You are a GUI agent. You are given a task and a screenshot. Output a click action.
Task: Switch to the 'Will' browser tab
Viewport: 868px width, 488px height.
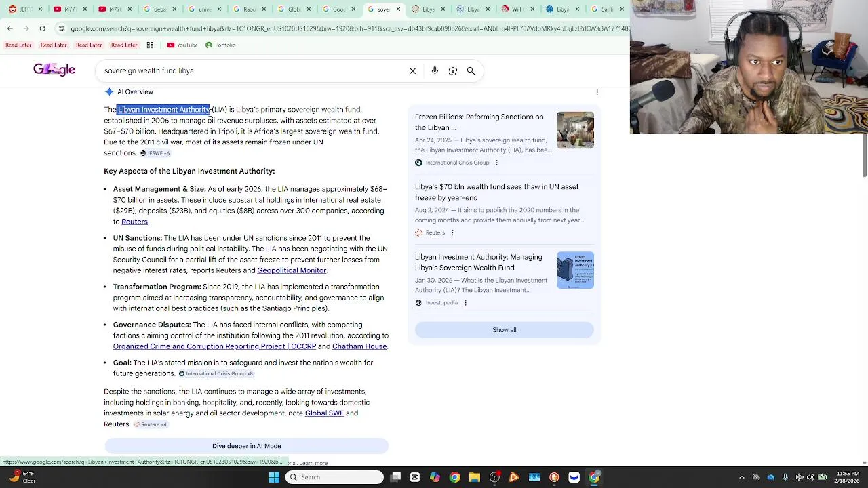click(x=517, y=9)
